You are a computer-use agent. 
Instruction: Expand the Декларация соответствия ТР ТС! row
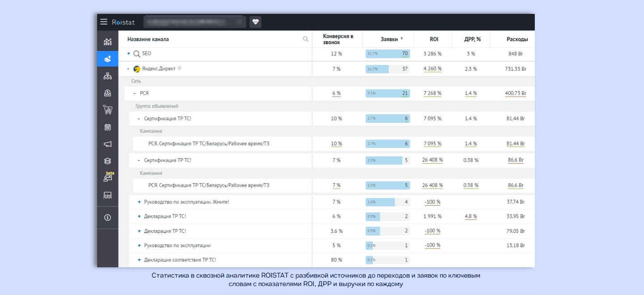[139, 260]
